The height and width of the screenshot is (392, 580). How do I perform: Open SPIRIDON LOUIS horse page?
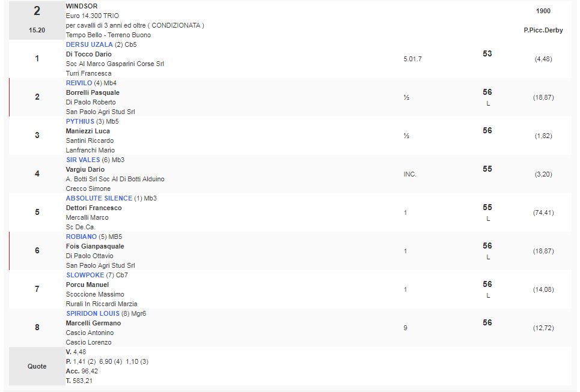point(93,313)
